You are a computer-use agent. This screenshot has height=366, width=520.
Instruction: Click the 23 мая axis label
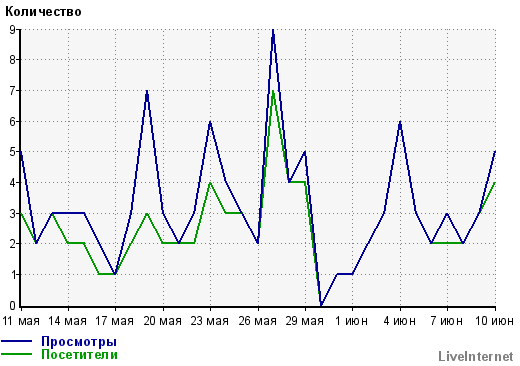210,321
